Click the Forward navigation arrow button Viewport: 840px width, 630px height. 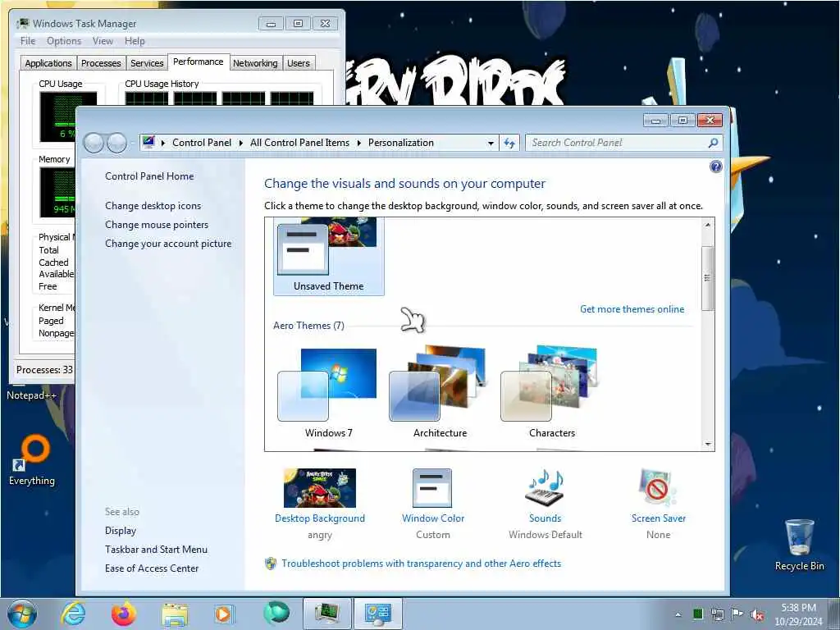116,143
